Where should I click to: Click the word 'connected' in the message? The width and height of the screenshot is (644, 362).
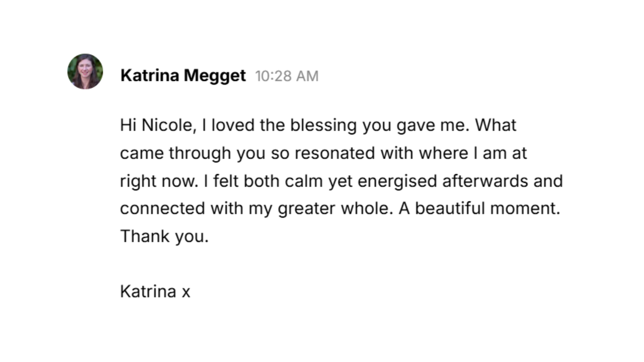coord(163,208)
